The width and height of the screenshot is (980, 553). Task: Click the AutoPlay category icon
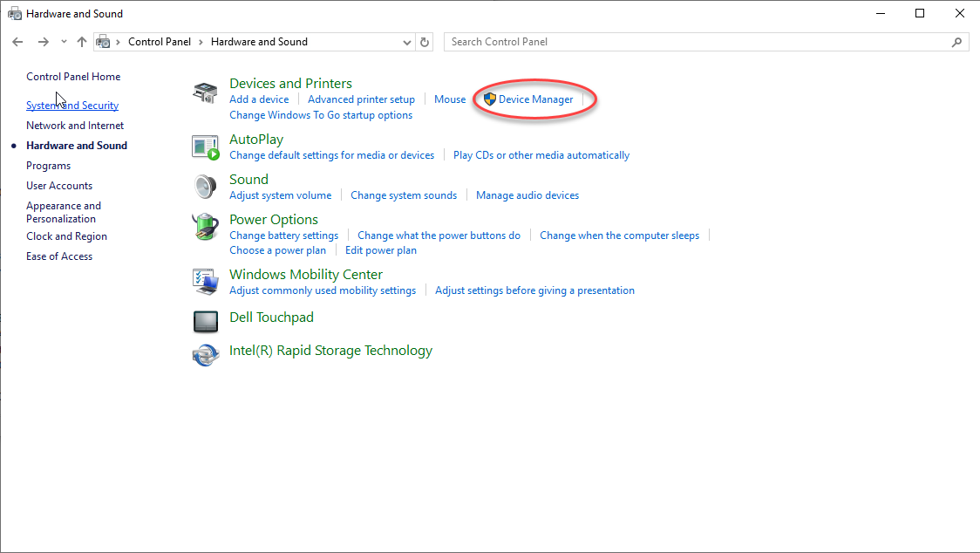coord(205,147)
